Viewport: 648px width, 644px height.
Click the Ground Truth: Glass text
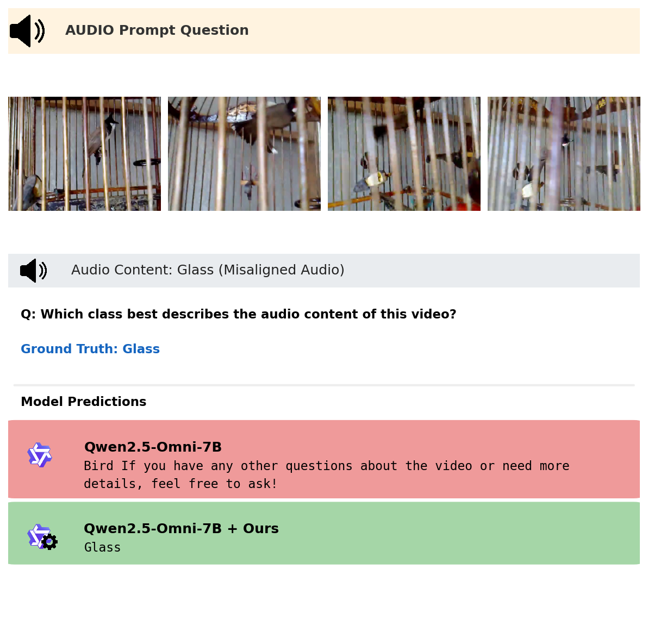coord(90,349)
